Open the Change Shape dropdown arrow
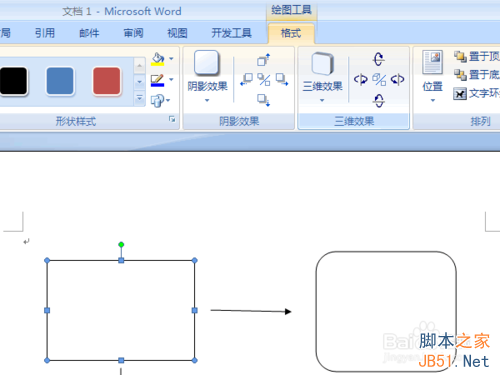 (168, 100)
